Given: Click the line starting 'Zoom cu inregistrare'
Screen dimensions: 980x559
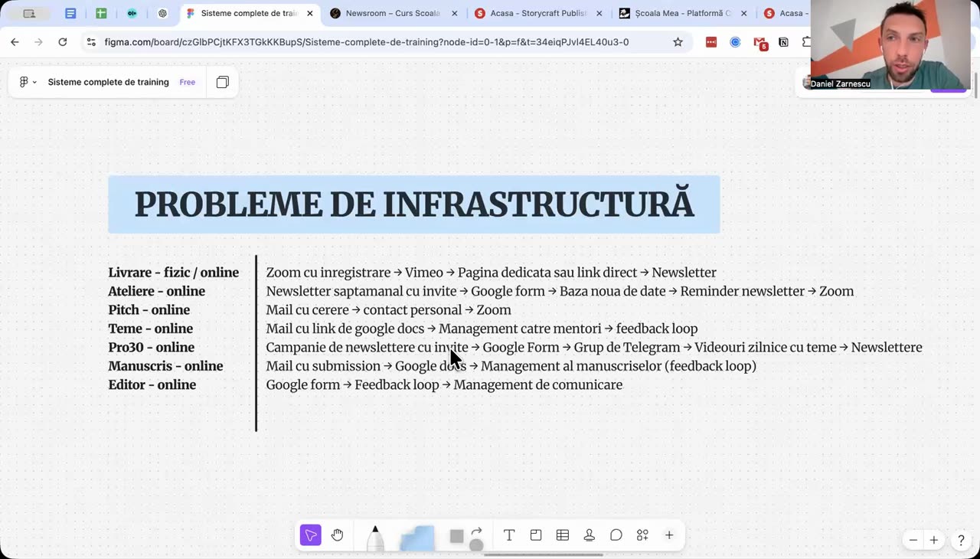Looking at the screenshot, I should (x=492, y=273).
